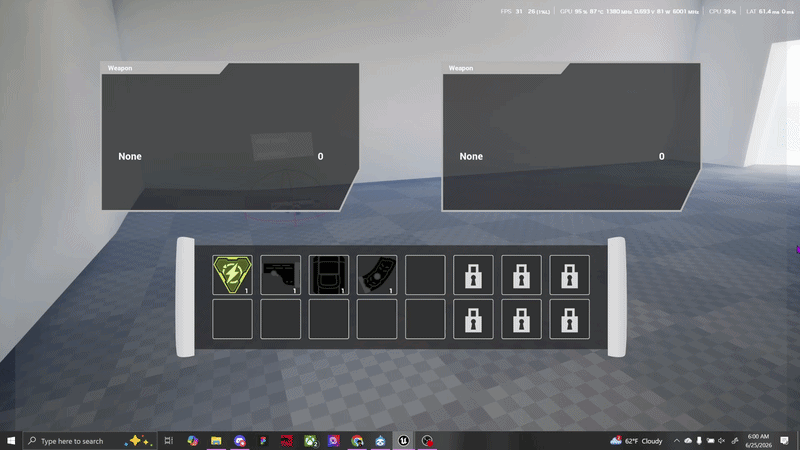The image size is (800, 450).
Task: Click the right Weapon panel header tab
Action: point(504,68)
